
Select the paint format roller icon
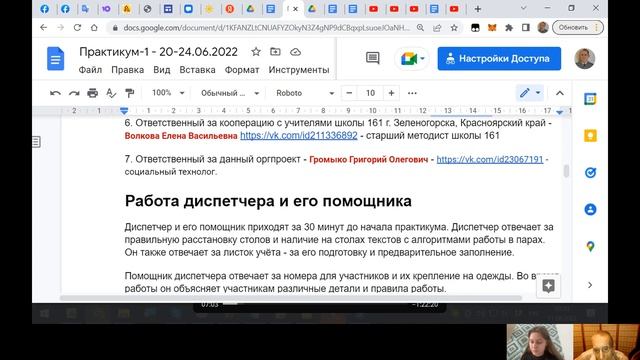coord(130,93)
